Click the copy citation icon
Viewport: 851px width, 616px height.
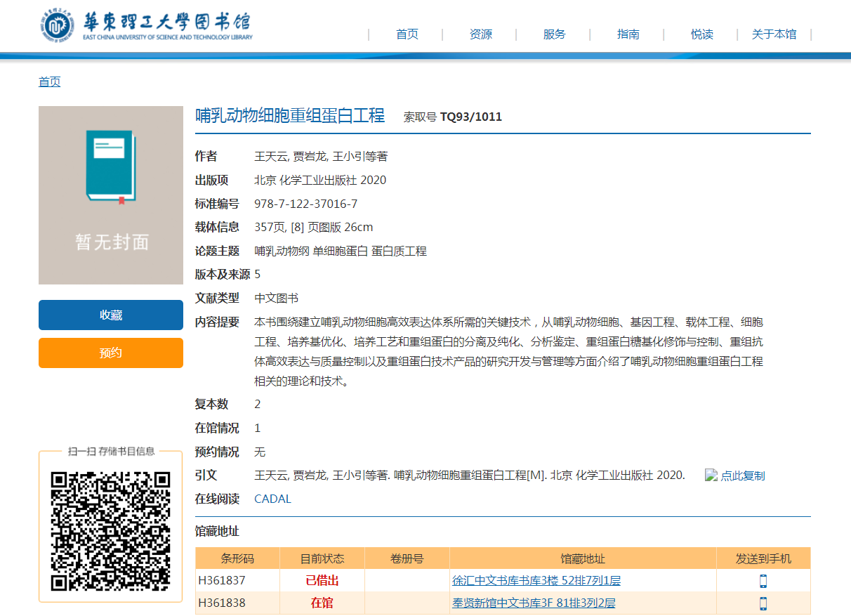coord(711,475)
